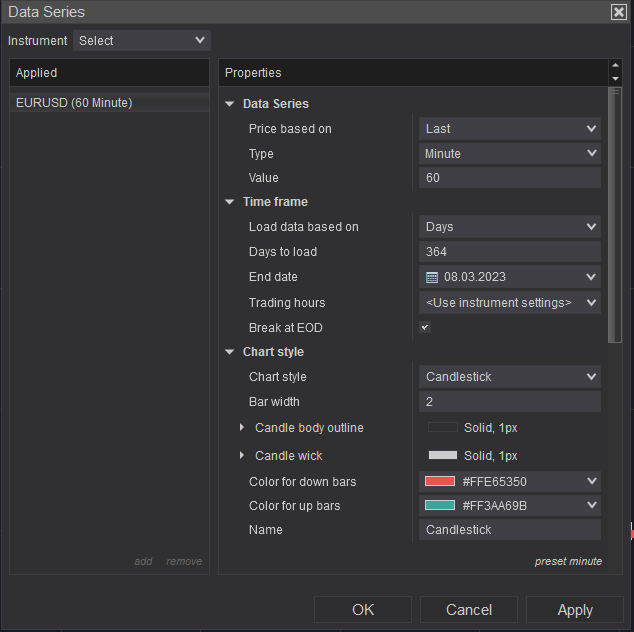
Task: Open the Instrument Select dropdown
Action: point(142,41)
